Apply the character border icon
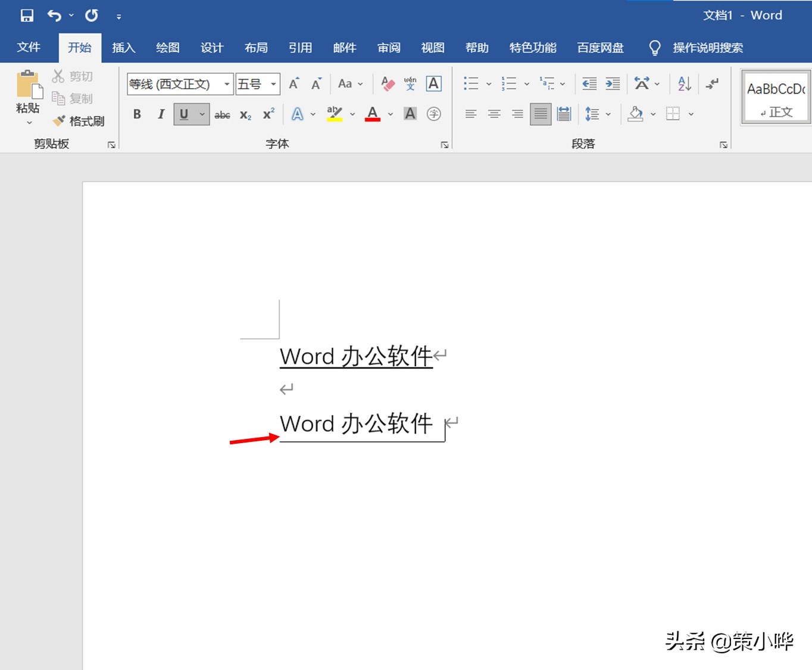 point(434,83)
